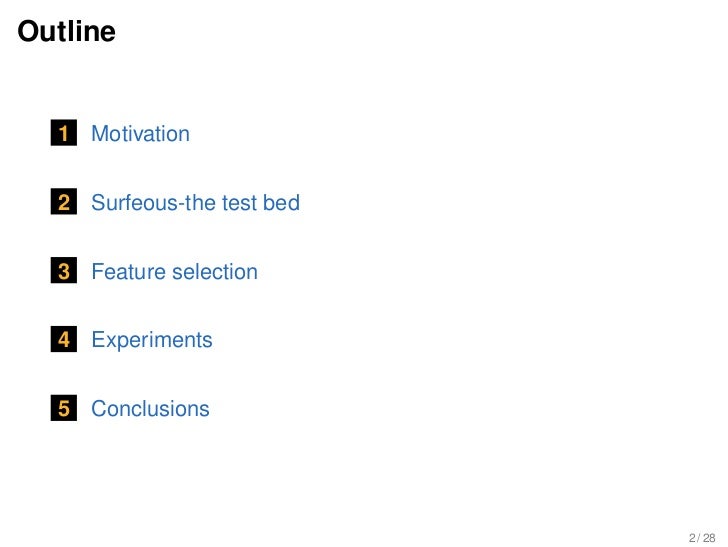Screen dimensions: 728x547
Task: Click the slash in the page counter
Action: 698,537
